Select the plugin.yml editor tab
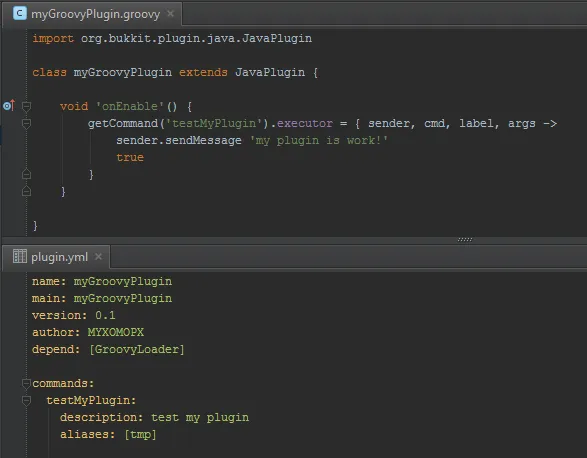 57,257
